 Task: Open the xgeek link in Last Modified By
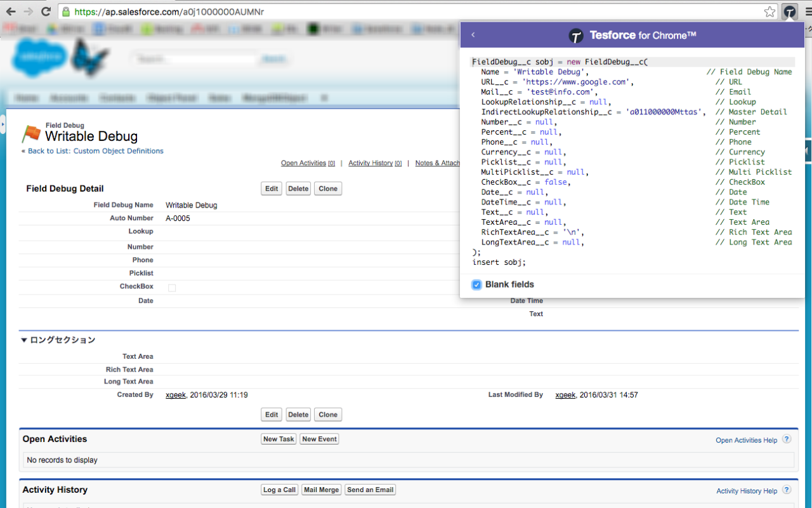click(566, 395)
